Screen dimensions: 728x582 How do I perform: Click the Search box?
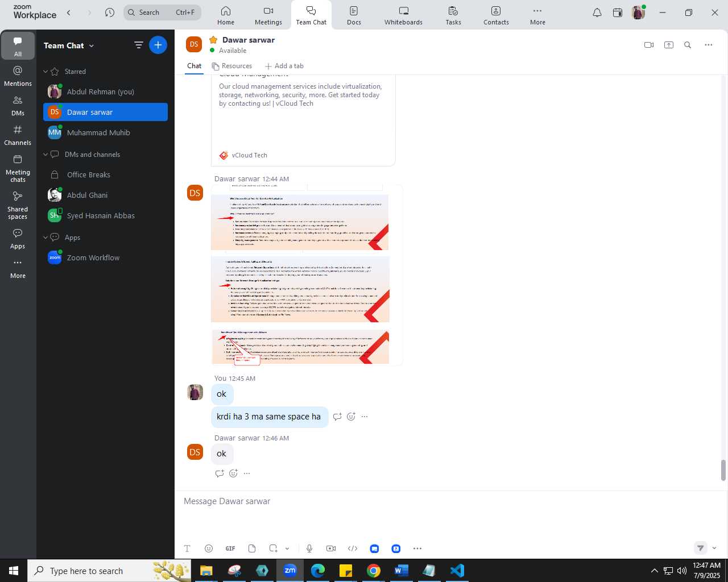(x=162, y=13)
